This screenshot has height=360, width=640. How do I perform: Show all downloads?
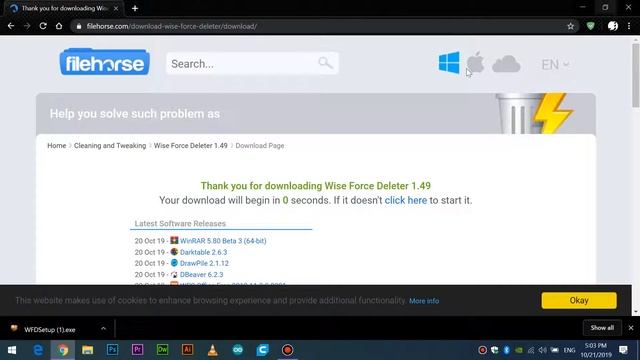pos(602,328)
